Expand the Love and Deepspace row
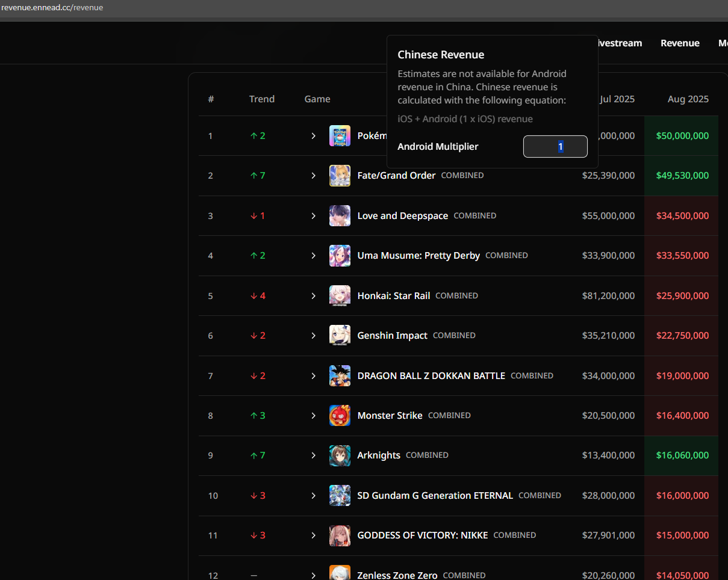This screenshot has width=728, height=580. click(x=313, y=215)
